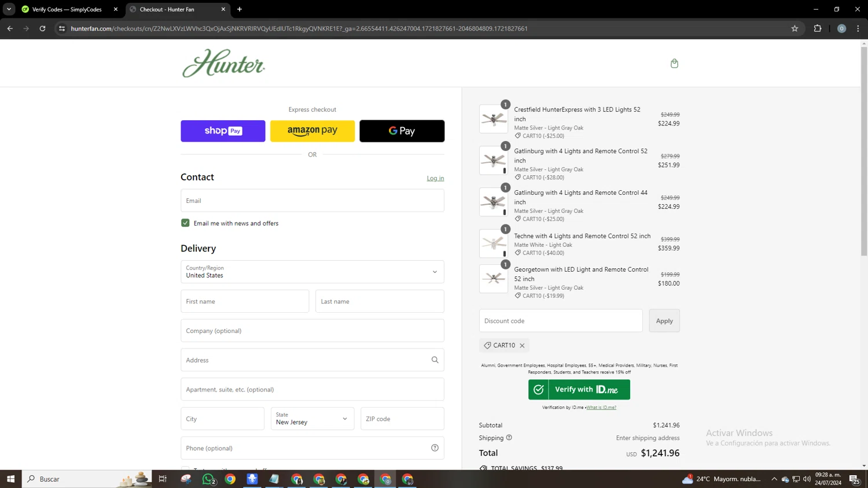Click the Windows Buscar search box
Viewport: 868px width, 488px height.
pos(87,479)
